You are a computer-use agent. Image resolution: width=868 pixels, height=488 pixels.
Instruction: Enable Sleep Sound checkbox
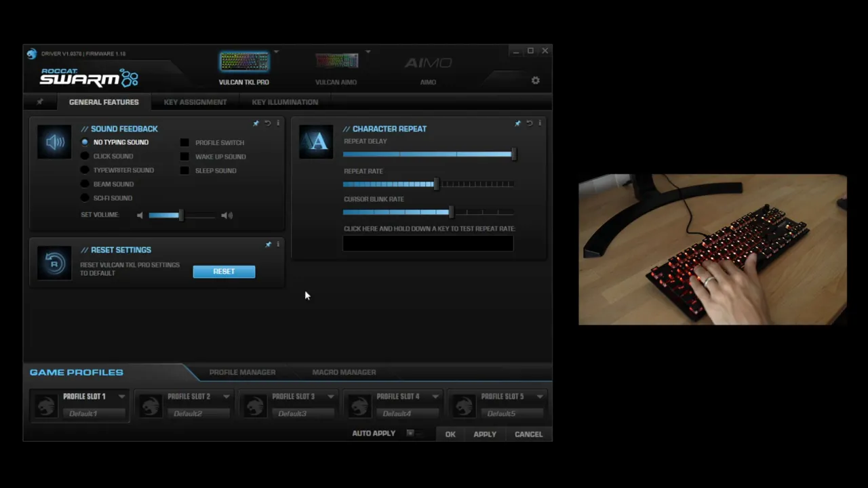[184, 171]
